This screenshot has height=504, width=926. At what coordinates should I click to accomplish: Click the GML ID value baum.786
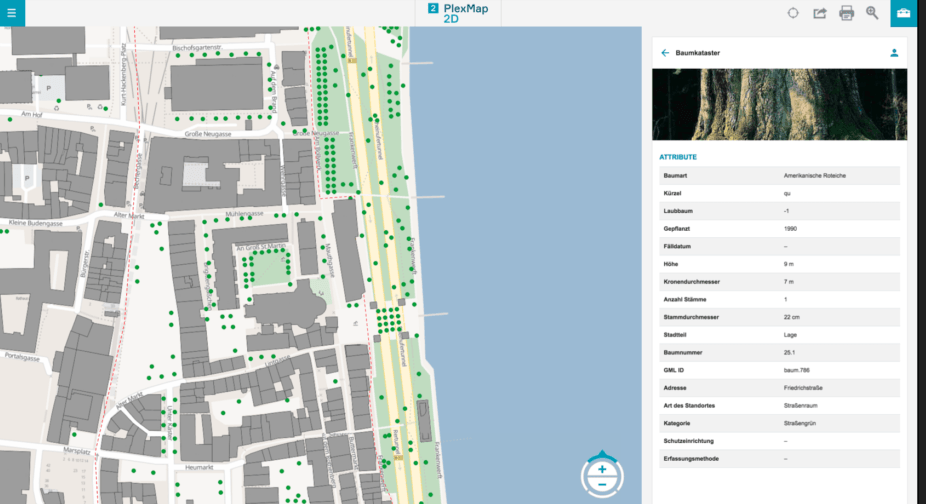click(796, 370)
